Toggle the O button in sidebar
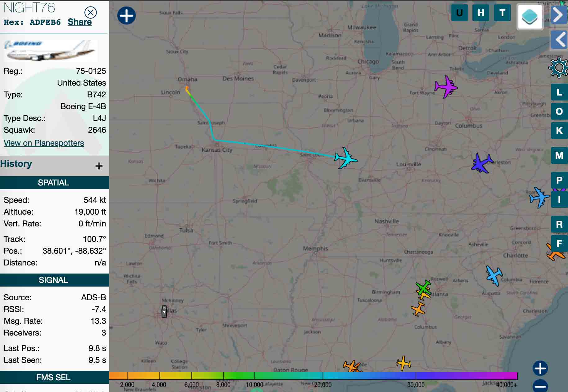The height and width of the screenshot is (392, 568). point(559,111)
